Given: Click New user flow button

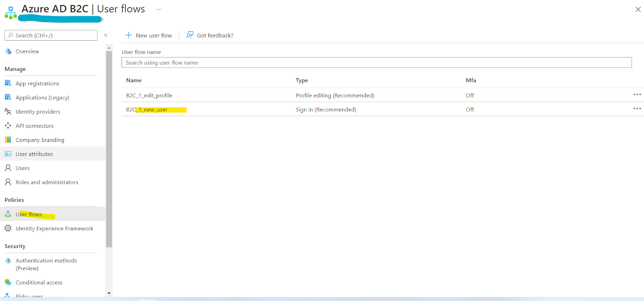Looking at the screenshot, I should tap(149, 35).
